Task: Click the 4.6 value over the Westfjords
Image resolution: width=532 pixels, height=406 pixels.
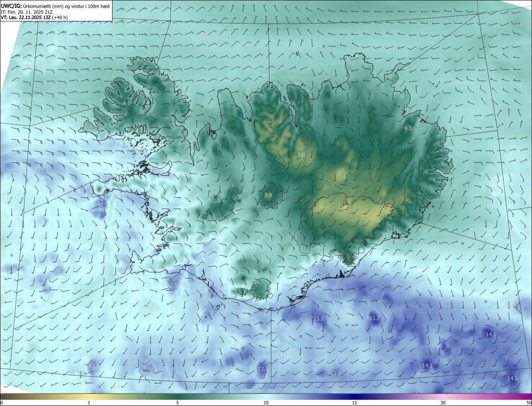Action: pyautogui.click(x=127, y=103)
